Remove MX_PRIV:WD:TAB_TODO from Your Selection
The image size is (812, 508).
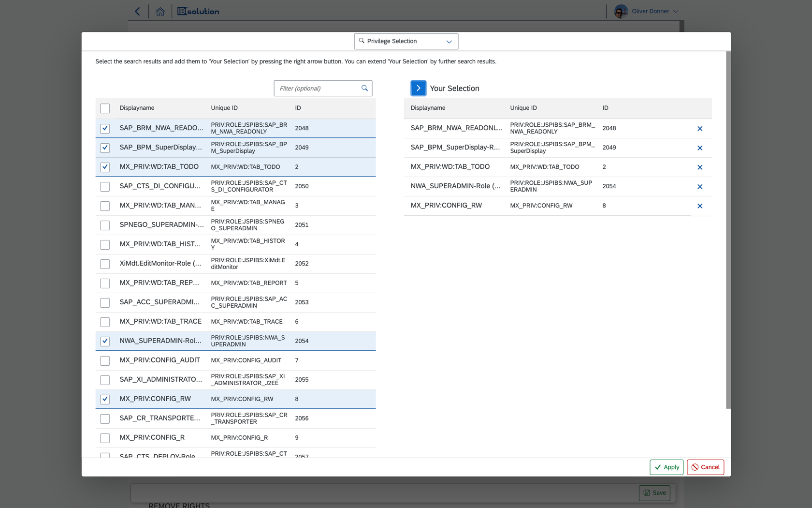(x=699, y=167)
